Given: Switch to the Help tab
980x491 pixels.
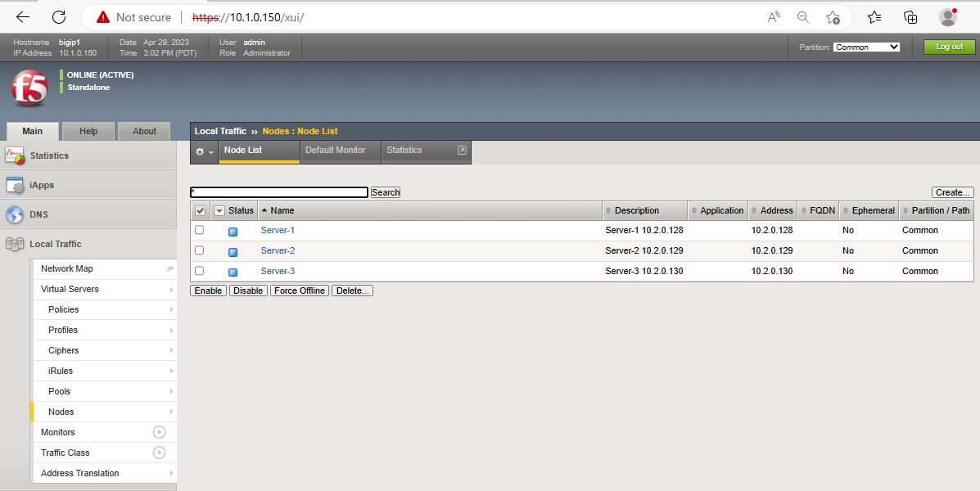Looking at the screenshot, I should 88,131.
